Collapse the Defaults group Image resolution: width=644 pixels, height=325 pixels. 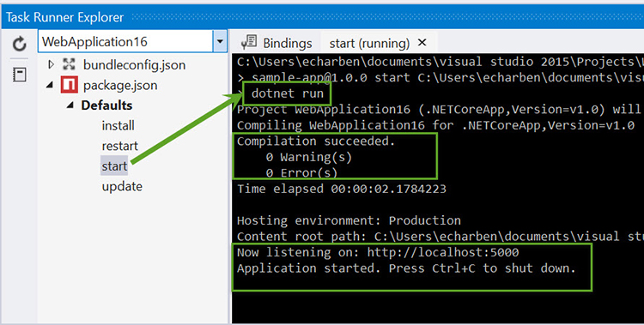pyautogui.click(x=70, y=105)
